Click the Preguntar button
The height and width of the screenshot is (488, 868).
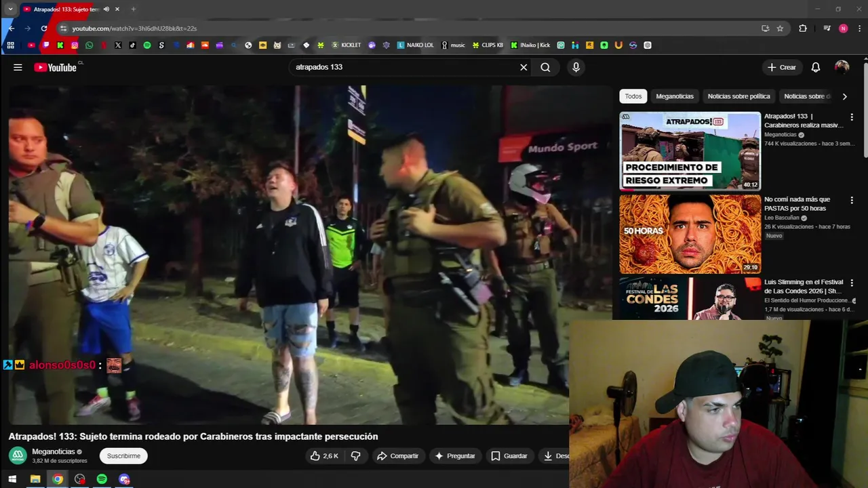(455, 455)
